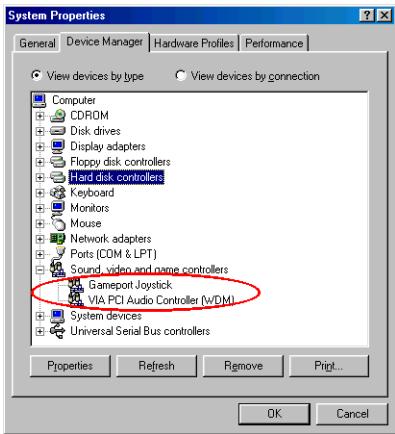Image resolution: width=395 pixels, height=434 pixels.
Task: Select the Mouse label
Action: pyautogui.click(x=86, y=223)
